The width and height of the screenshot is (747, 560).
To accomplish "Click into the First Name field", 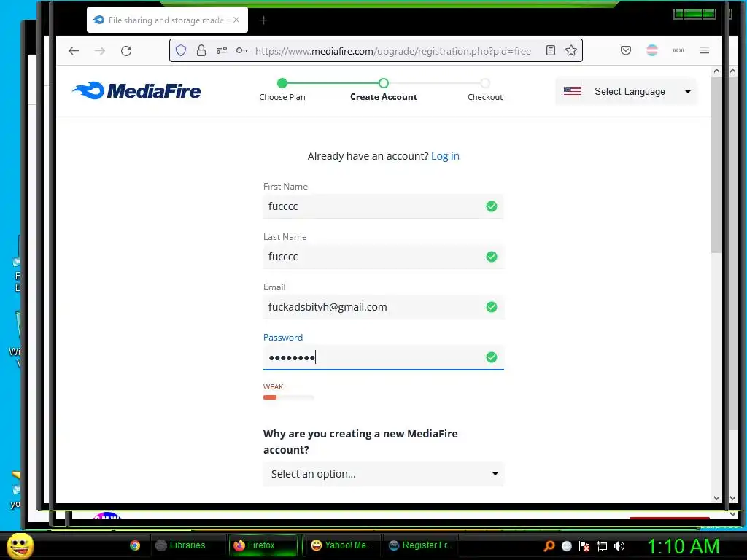I will [384, 206].
